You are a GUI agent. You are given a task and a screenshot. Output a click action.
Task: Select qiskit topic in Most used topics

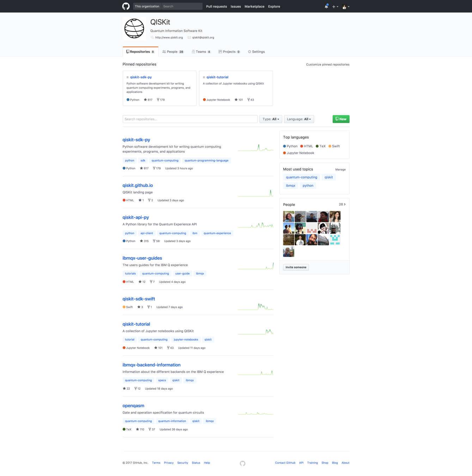pyautogui.click(x=329, y=177)
